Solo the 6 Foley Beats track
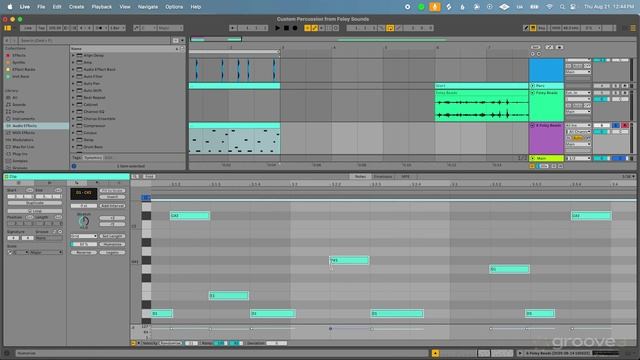The image size is (640, 360). [616, 125]
